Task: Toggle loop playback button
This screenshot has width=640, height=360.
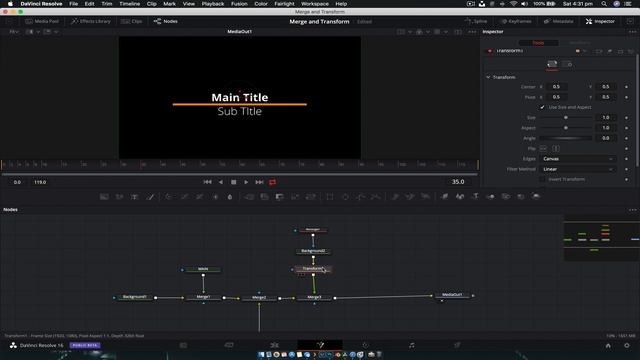Action: [x=272, y=182]
